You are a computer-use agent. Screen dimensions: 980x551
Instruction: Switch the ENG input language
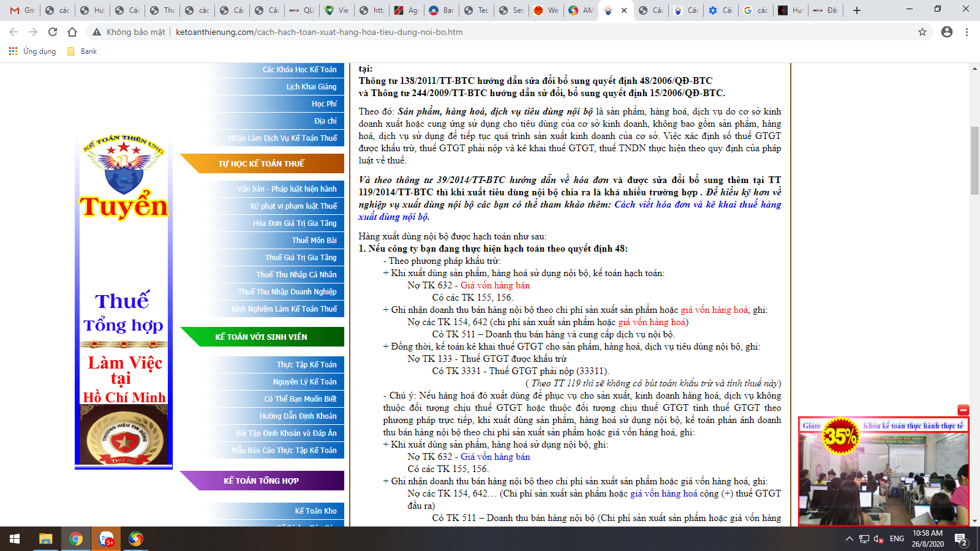(x=897, y=539)
